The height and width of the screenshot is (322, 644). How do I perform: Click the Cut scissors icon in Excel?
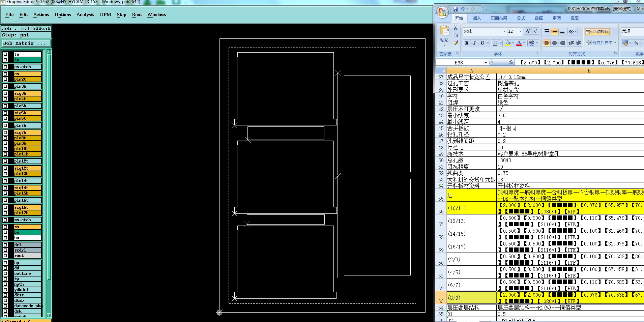[x=455, y=28]
